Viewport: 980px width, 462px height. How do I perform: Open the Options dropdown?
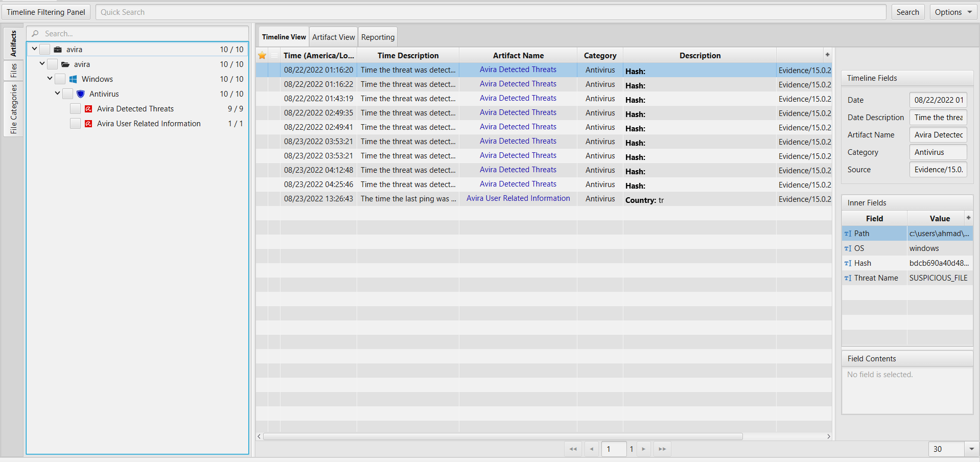(x=953, y=12)
